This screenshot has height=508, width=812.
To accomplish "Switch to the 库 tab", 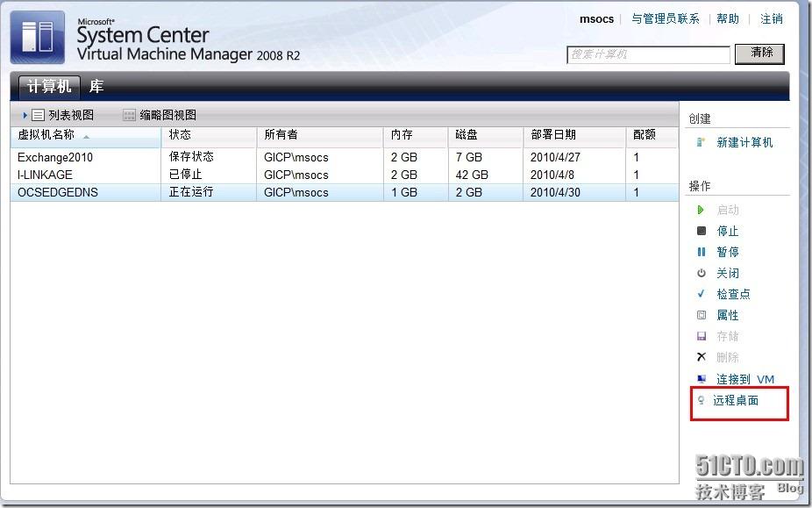I will point(96,87).
